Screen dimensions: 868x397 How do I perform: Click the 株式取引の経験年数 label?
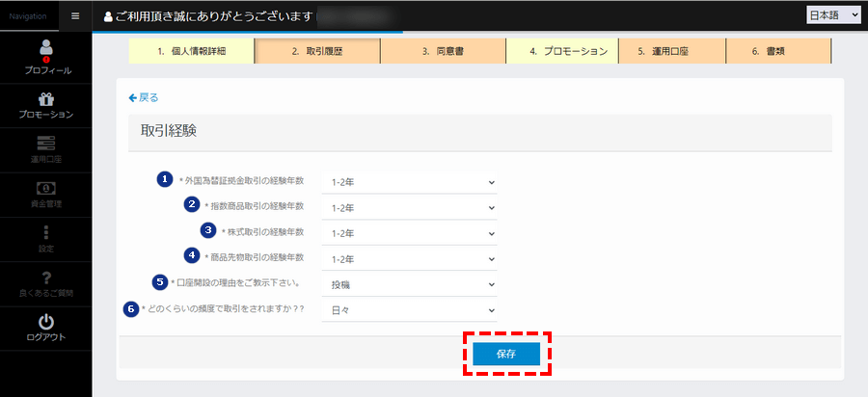264,231
